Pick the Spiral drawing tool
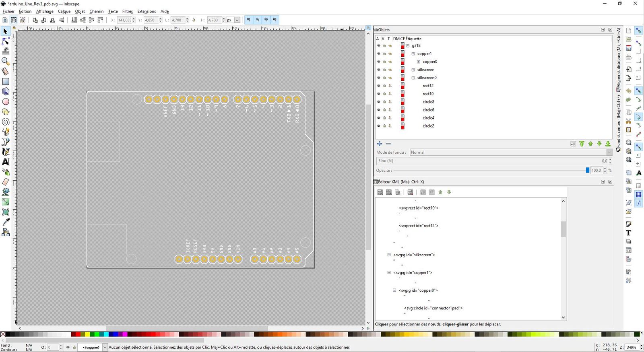The image size is (644, 352). [6, 121]
